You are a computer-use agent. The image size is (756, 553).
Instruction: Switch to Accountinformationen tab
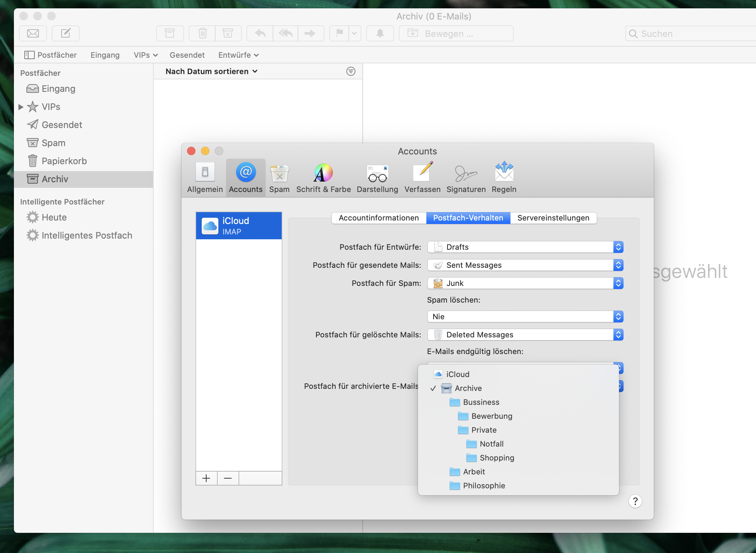379,218
